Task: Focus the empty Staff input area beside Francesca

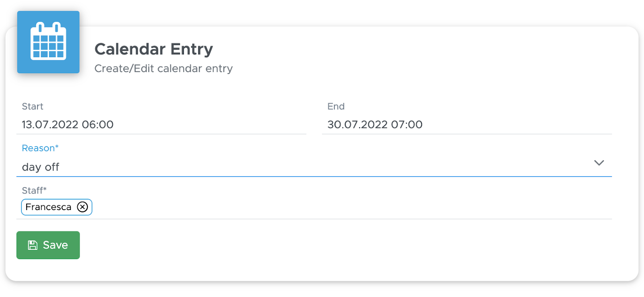Action: click(352, 207)
